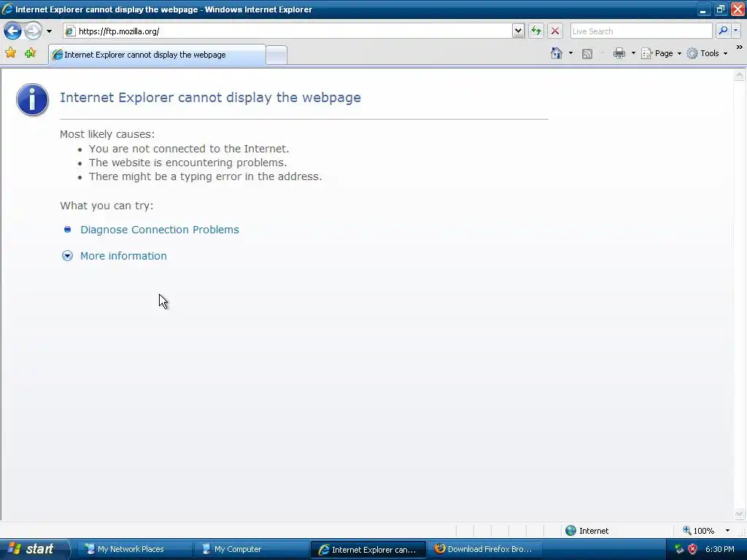The height and width of the screenshot is (560, 747).
Task: Expand the address bar history dropdown
Action: 519,31
